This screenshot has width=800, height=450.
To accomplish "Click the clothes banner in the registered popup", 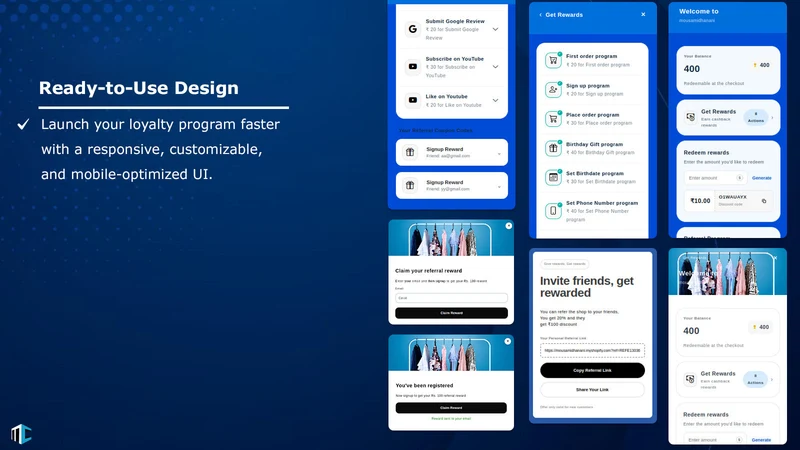I will (451, 353).
